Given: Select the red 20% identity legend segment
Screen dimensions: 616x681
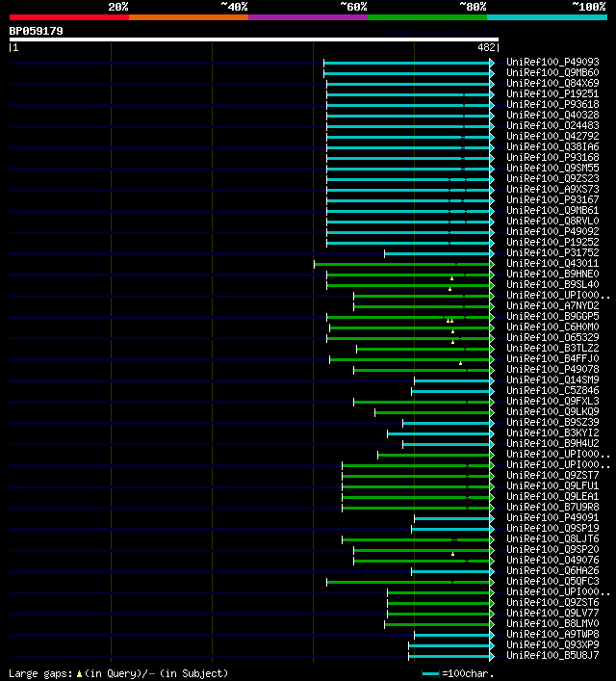Looking at the screenshot, I should coord(69,17).
